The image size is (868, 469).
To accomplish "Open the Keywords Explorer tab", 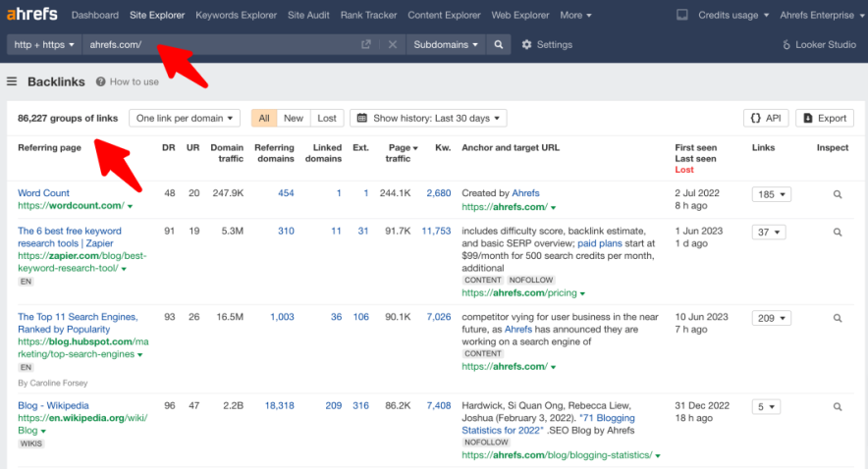I will (237, 16).
